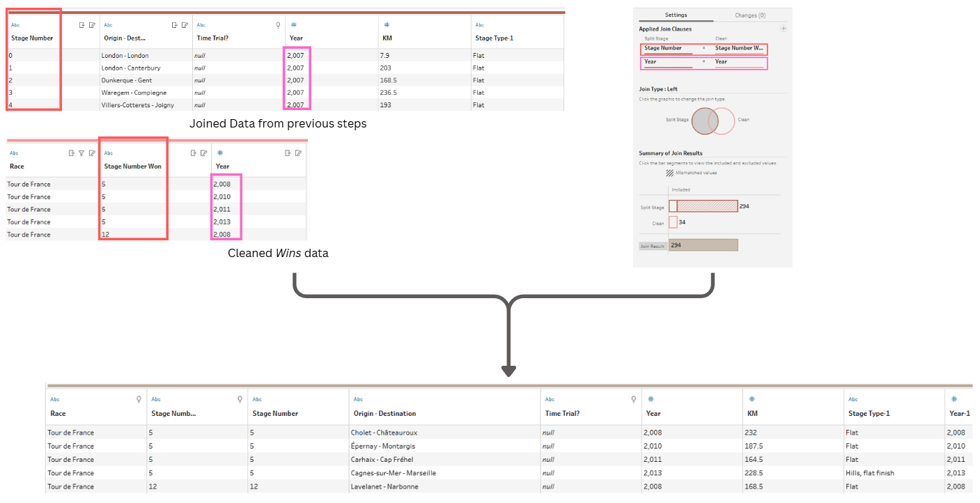Switch to the Settings tab
Image resolution: width=980 pixels, height=503 pixels.
(676, 15)
